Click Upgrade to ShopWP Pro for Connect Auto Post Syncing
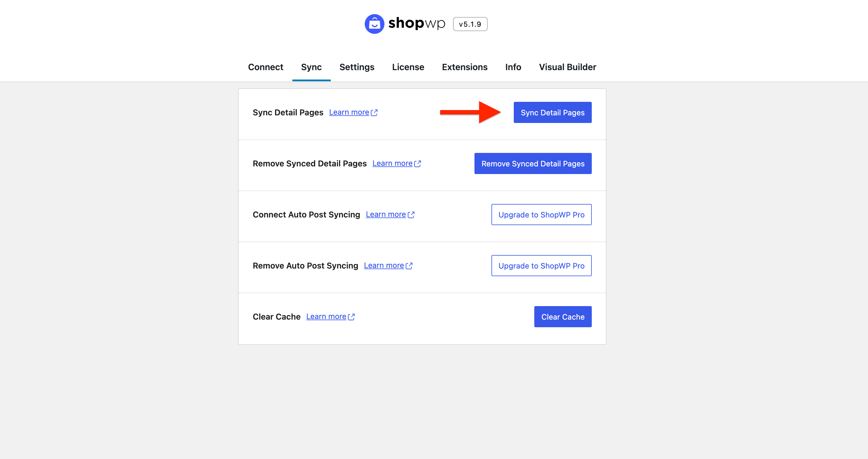The height and width of the screenshot is (459, 868). [541, 215]
